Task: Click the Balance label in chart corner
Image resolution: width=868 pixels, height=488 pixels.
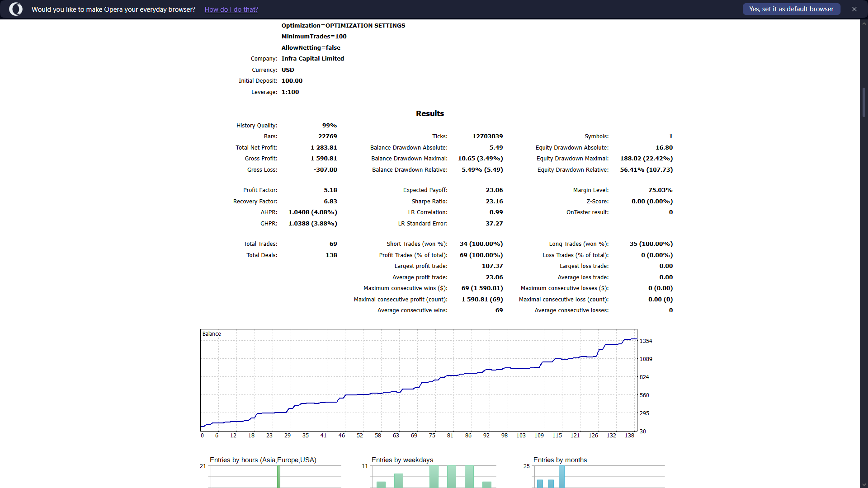Action: tap(212, 334)
